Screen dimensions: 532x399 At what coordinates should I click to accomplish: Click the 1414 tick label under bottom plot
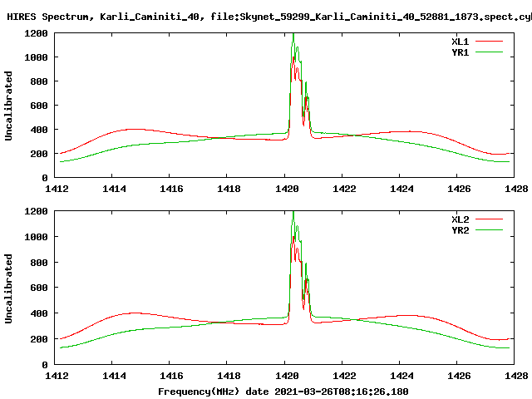(x=115, y=376)
